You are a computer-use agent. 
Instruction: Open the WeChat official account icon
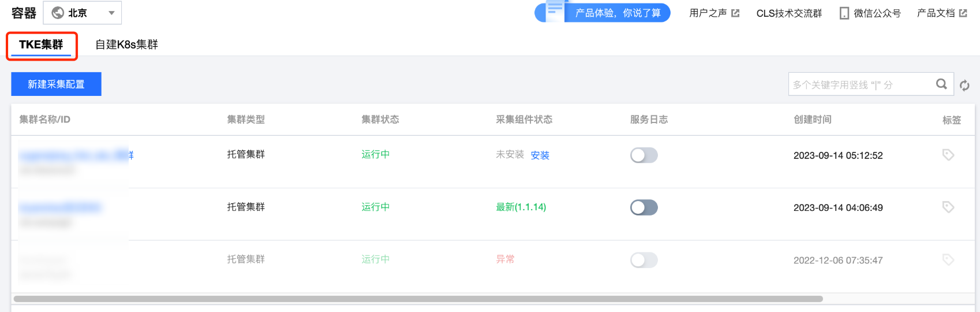pyautogui.click(x=844, y=13)
